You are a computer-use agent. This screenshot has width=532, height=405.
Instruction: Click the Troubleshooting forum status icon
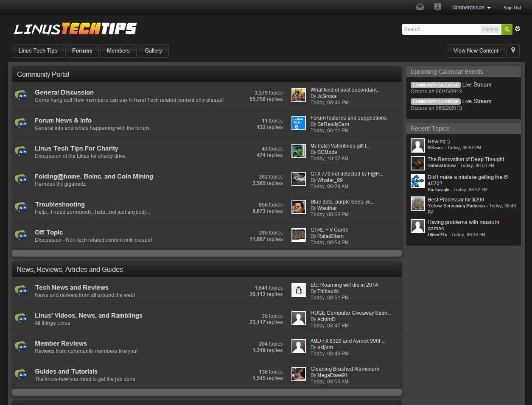pos(22,207)
